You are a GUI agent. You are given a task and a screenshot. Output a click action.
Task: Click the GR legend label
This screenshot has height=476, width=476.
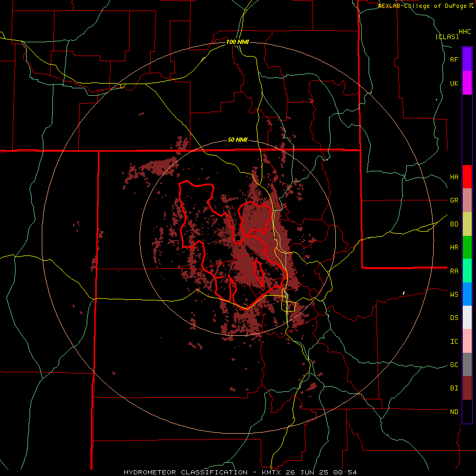coord(454,200)
